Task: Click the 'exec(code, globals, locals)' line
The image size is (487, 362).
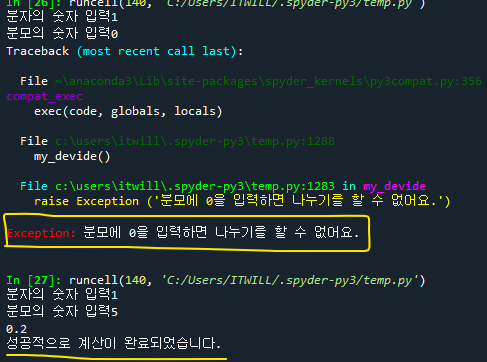Action: click(128, 111)
